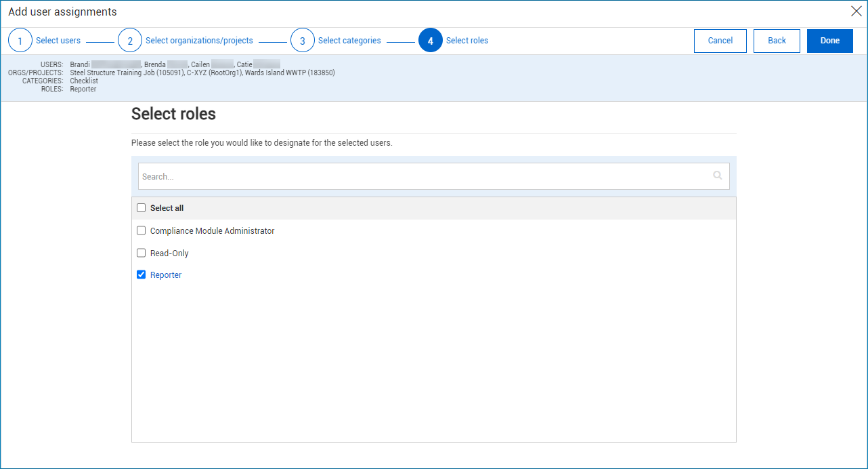Click the search magnifier icon

coord(717,176)
